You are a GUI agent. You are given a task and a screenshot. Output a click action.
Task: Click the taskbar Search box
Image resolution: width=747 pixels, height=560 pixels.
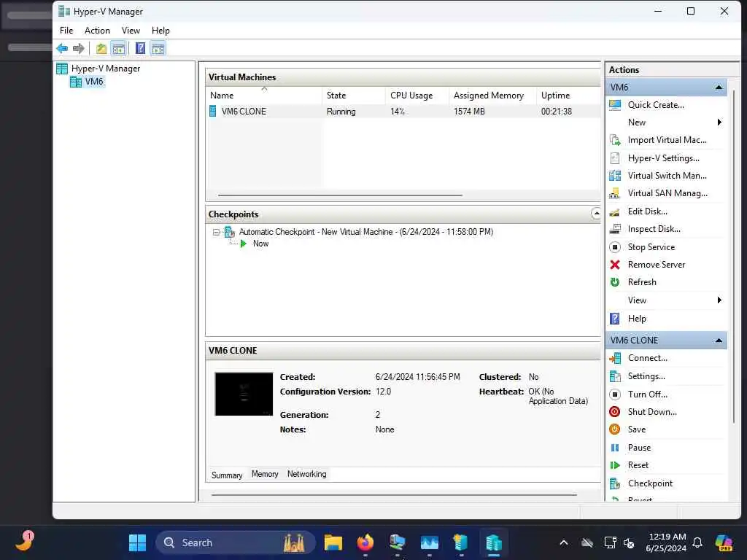(235, 542)
